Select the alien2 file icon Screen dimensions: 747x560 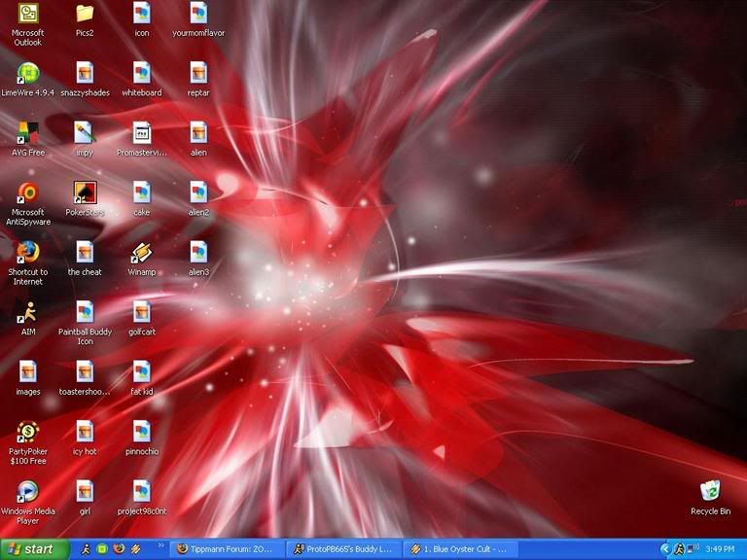[198, 192]
